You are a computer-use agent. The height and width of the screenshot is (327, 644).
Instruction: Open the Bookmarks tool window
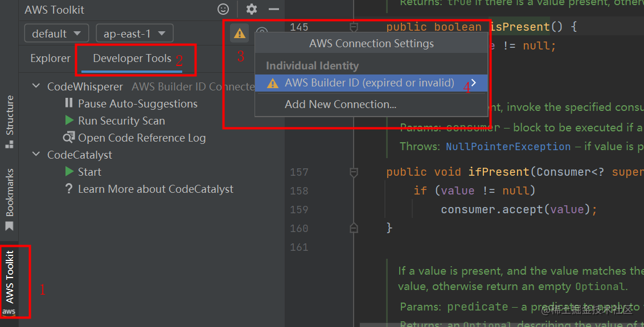click(x=9, y=200)
